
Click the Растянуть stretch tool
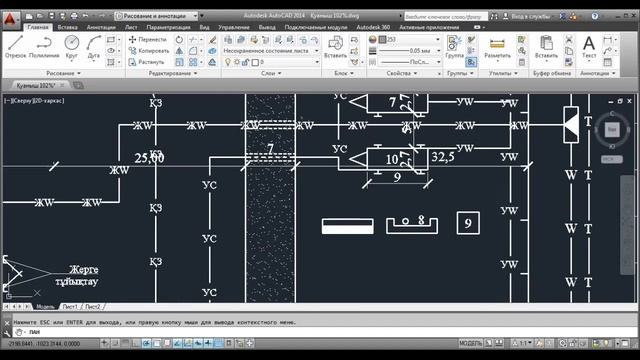point(146,62)
